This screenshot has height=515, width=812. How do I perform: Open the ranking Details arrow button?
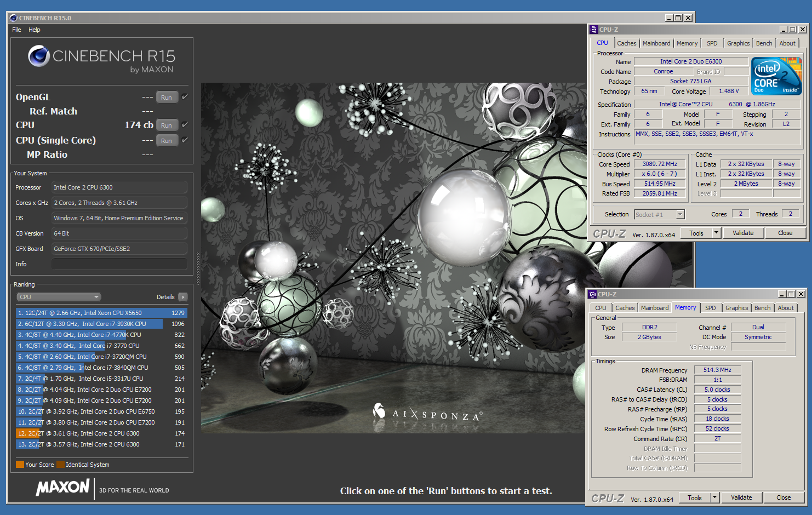pos(183,297)
